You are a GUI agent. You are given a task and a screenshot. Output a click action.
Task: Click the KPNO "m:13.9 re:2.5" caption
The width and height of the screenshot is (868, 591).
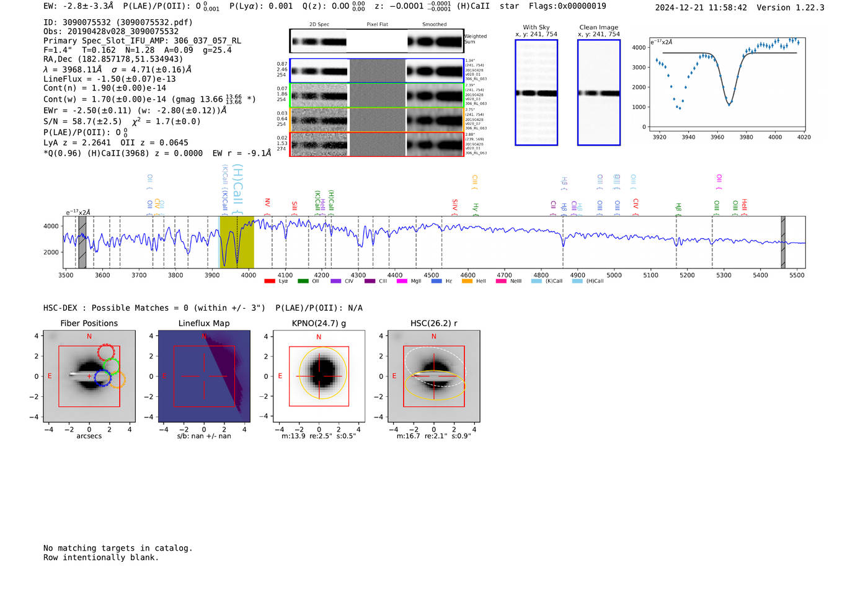319,436
